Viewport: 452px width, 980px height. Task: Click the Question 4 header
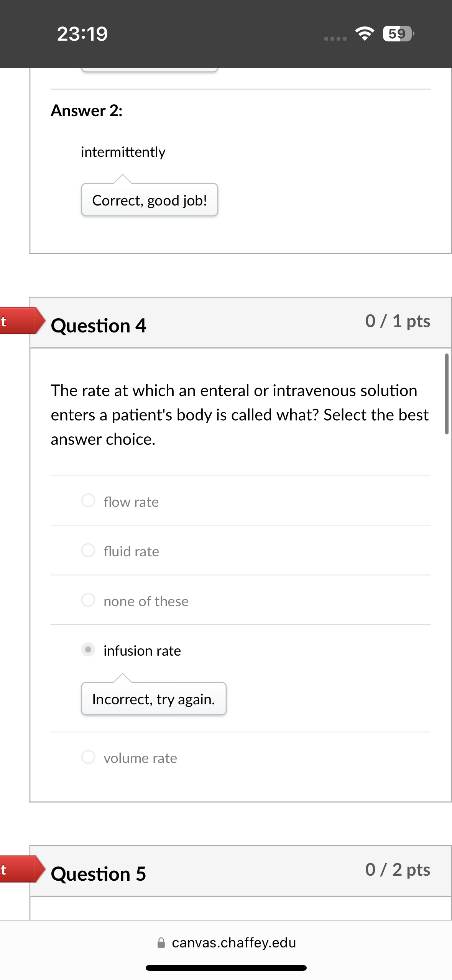[x=99, y=326]
